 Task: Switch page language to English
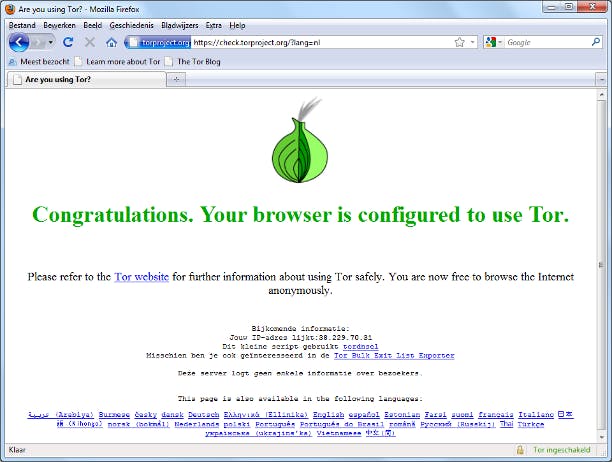[x=328, y=414]
